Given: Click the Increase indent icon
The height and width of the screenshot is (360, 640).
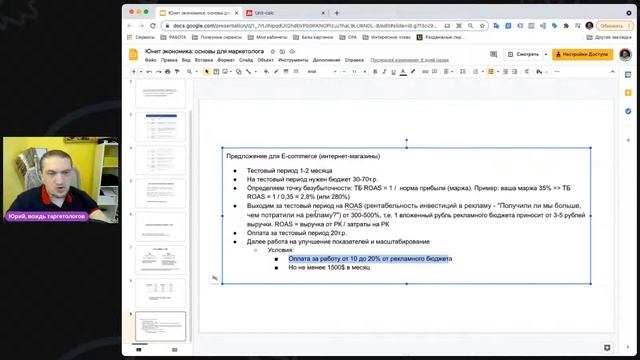Looking at the screenshot, I should (x=515, y=72).
